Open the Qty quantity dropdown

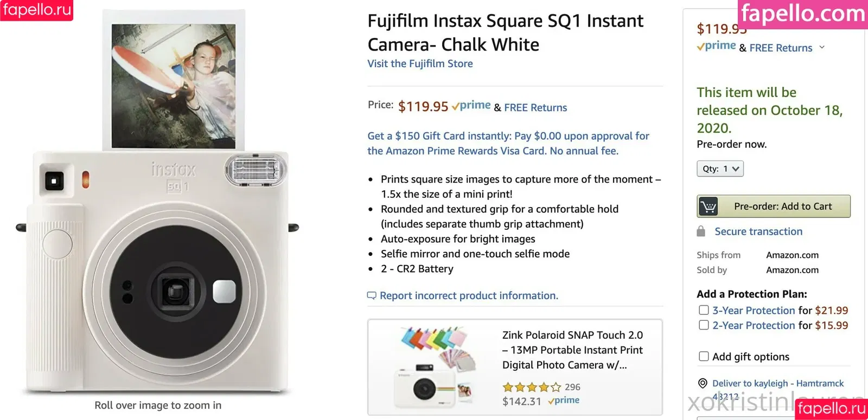[720, 169]
